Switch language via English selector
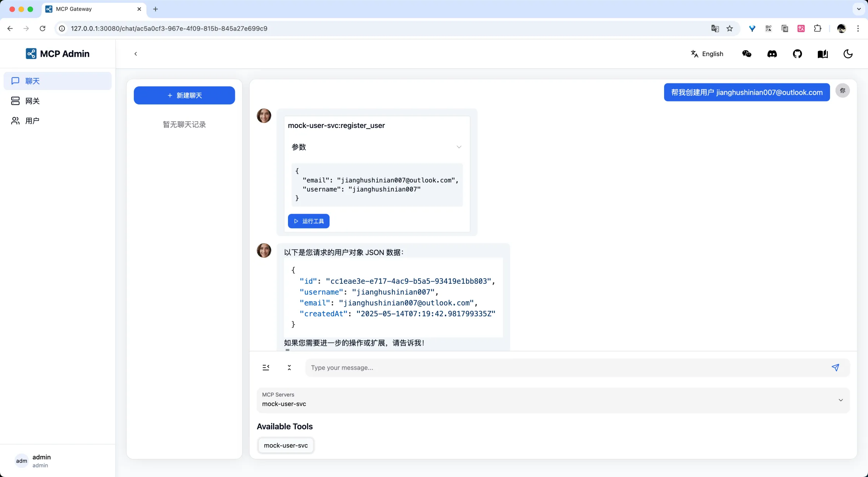Image resolution: width=868 pixels, height=477 pixels. pyautogui.click(x=707, y=54)
